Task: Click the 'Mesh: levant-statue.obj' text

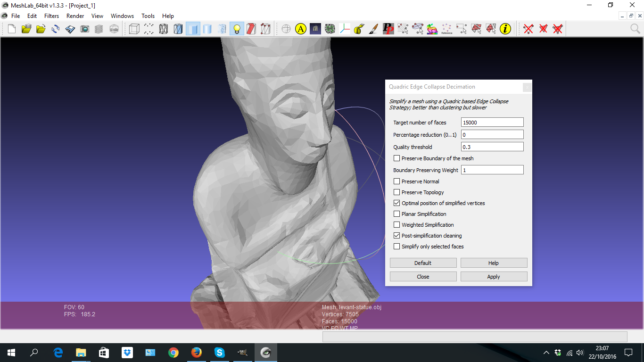Action: (351, 307)
